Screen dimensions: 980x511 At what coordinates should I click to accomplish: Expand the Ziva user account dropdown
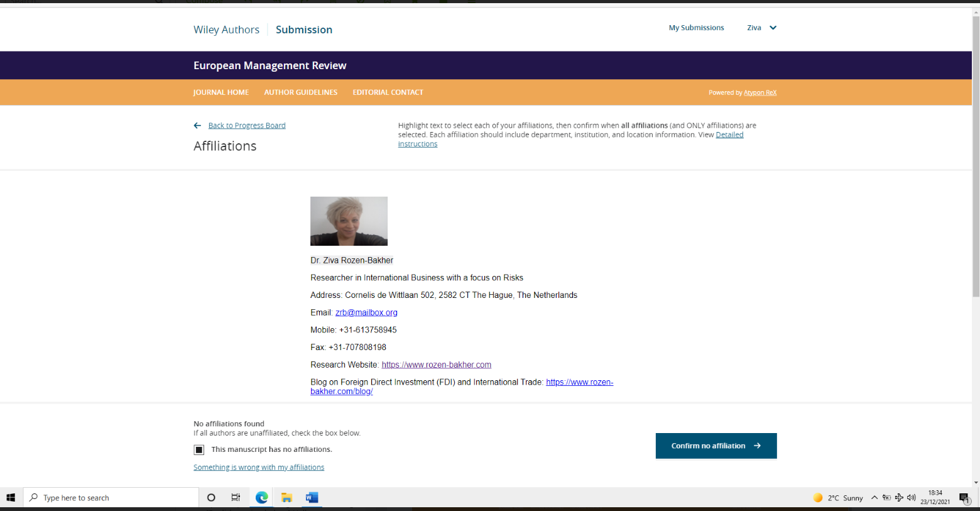pyautogui.click(x=761, y=28)
